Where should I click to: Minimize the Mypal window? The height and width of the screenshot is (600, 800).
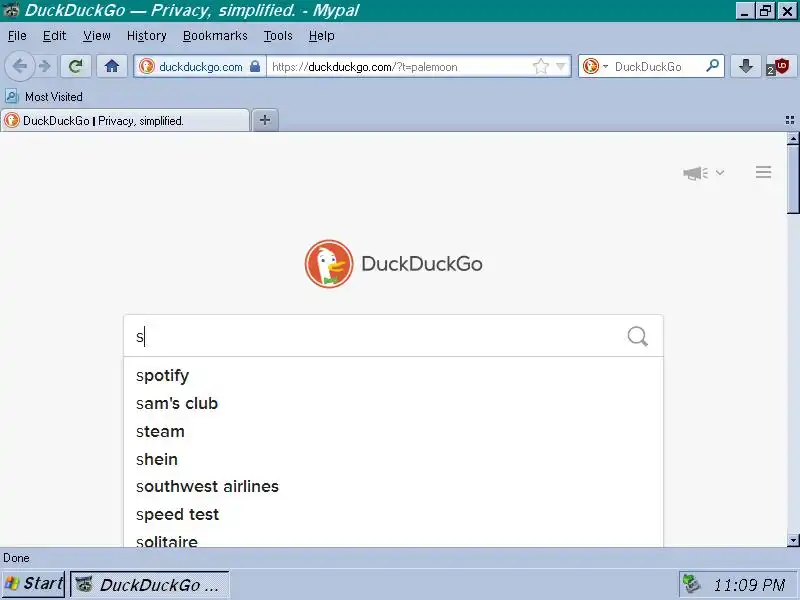(744, 11)
